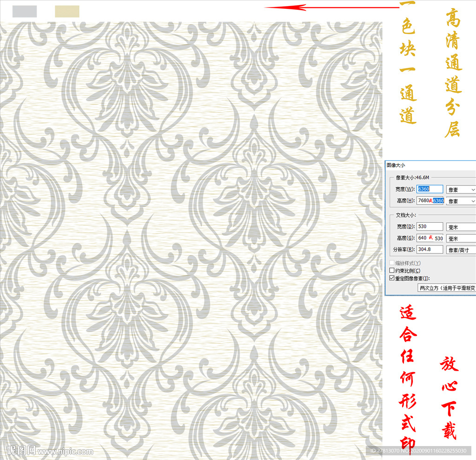Click the resolution field showing 304.8
The width and height of the screenshot is (476, 460).
430,249
